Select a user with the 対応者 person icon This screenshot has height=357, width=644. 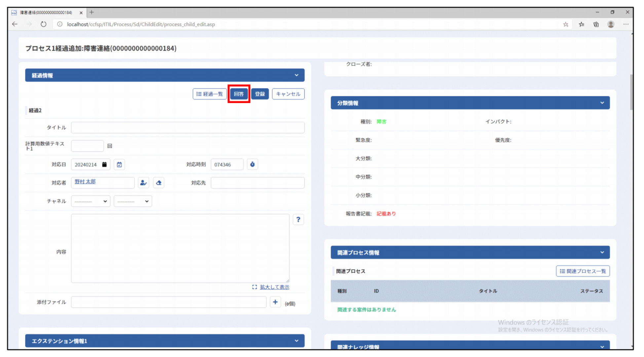143,183
